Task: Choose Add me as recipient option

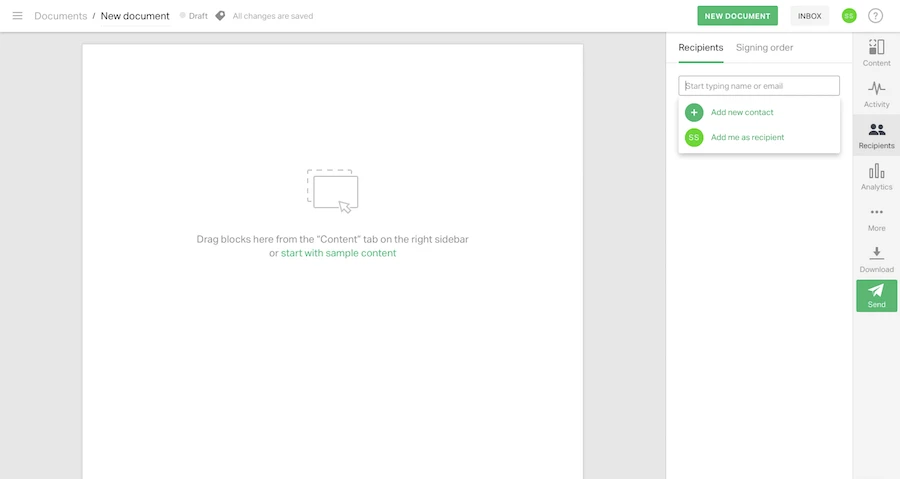Action: (x=746, y=137)
